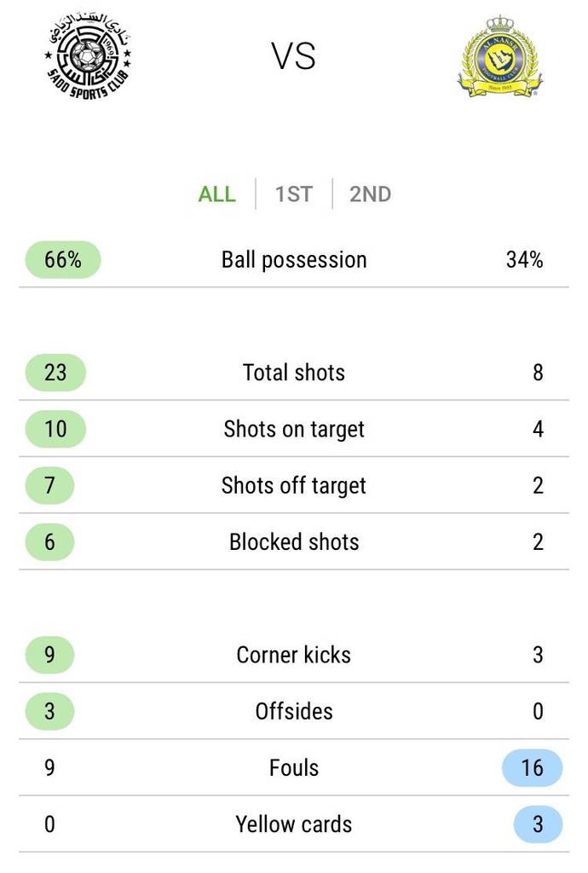The width and height of the screenshot is (588, 873).
Task: Select the Total shots label
Action: pyautogui.click(x=294, y=373)
